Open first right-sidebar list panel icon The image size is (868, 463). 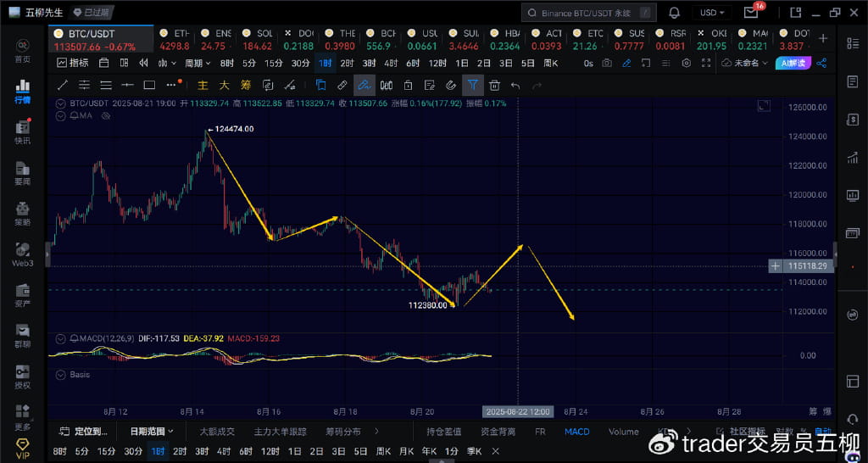click(x=852, y=44)
